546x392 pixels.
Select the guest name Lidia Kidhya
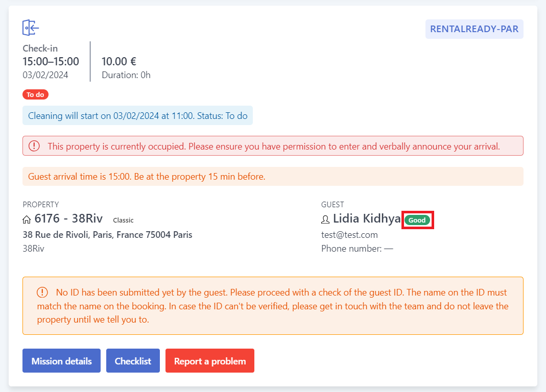(367, 218)
